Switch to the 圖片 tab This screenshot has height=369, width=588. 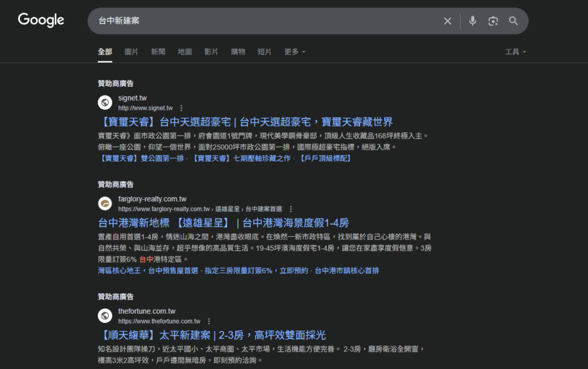131,52
